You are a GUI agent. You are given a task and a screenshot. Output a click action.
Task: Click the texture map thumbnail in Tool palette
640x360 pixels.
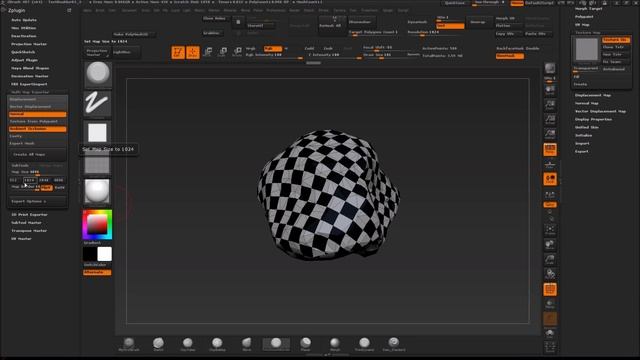[587, 49]
